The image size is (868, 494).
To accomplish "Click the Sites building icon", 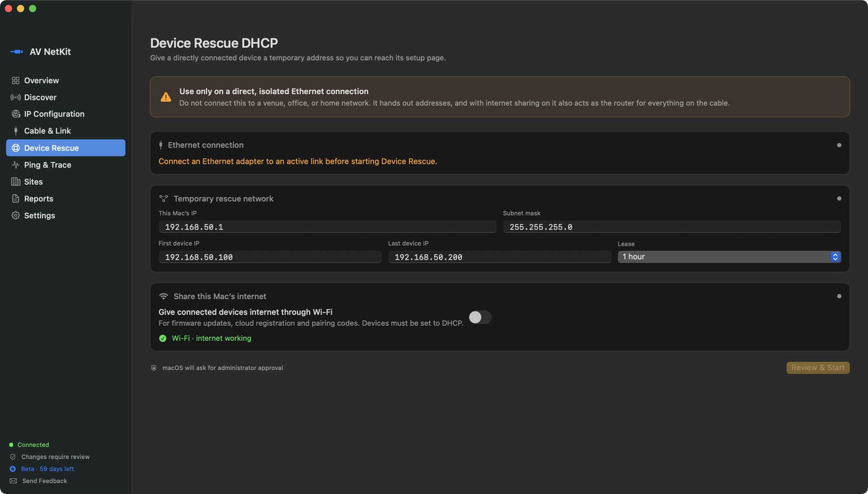I will pos(15,182).
